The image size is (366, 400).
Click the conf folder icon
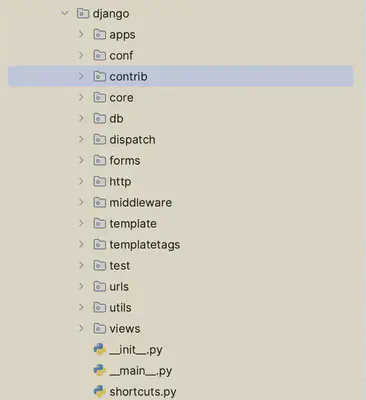[99, 55]
